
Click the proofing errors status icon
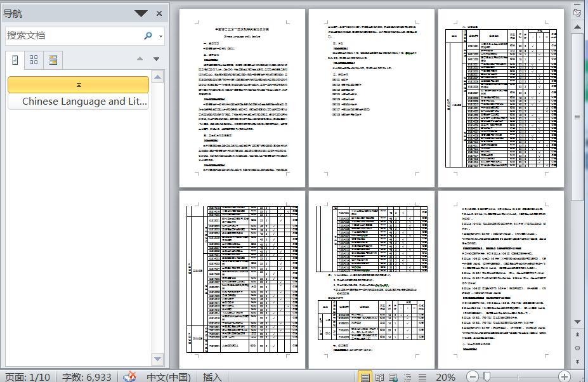(130, 376)
